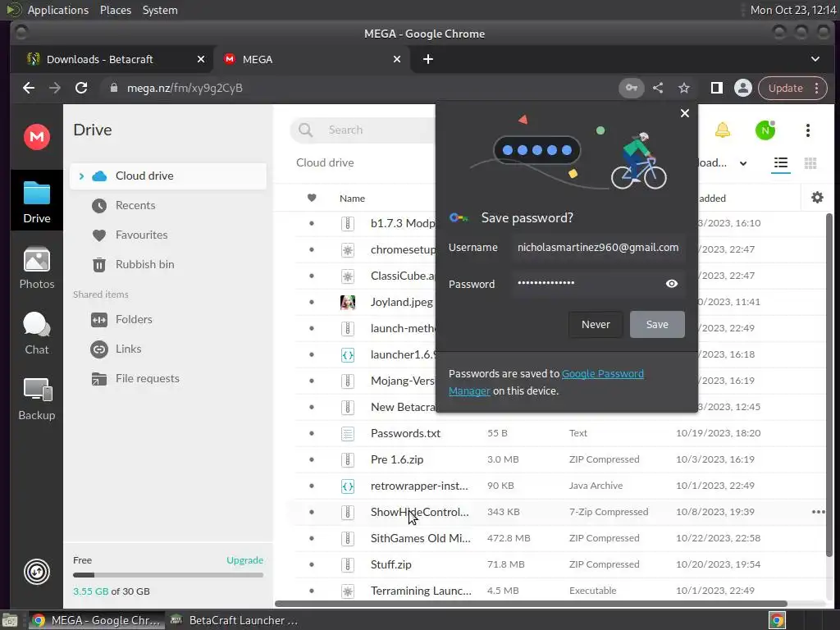Viewport: 840px width, 630px height.
Task: Reload the MEGA page
Action: 81,88
